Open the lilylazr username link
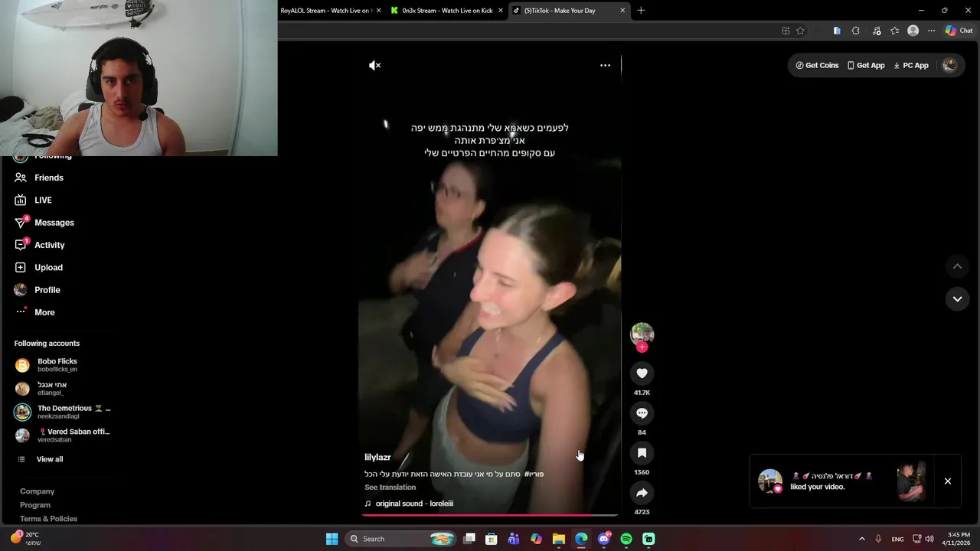 point(377,457)
